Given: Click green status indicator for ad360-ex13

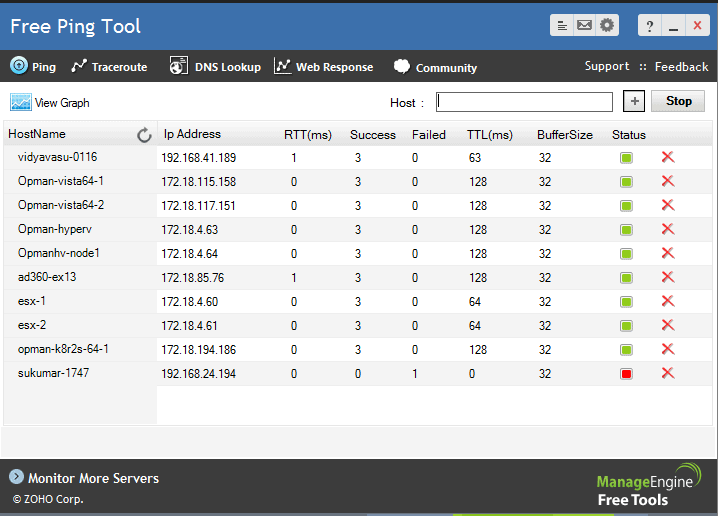Looking at the screenshot, I should (626, 278).
